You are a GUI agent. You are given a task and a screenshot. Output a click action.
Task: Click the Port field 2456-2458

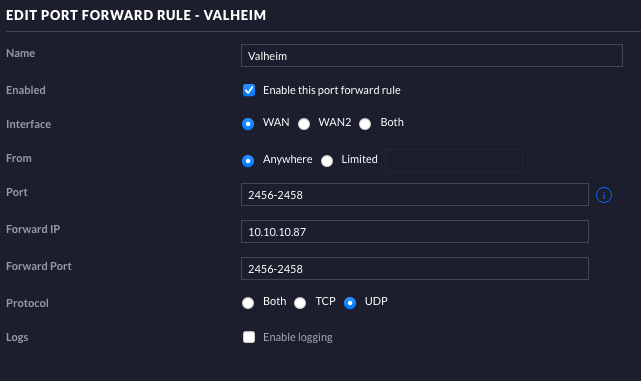click(415, 195)
